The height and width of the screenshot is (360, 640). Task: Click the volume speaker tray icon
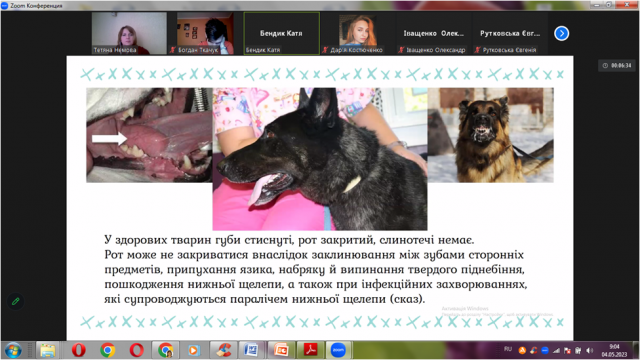click(589, 350)
